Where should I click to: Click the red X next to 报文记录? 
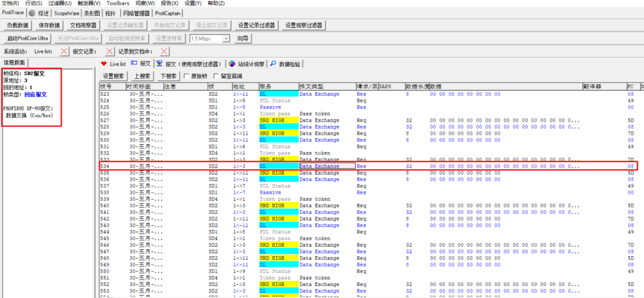[x=109, y=51]
